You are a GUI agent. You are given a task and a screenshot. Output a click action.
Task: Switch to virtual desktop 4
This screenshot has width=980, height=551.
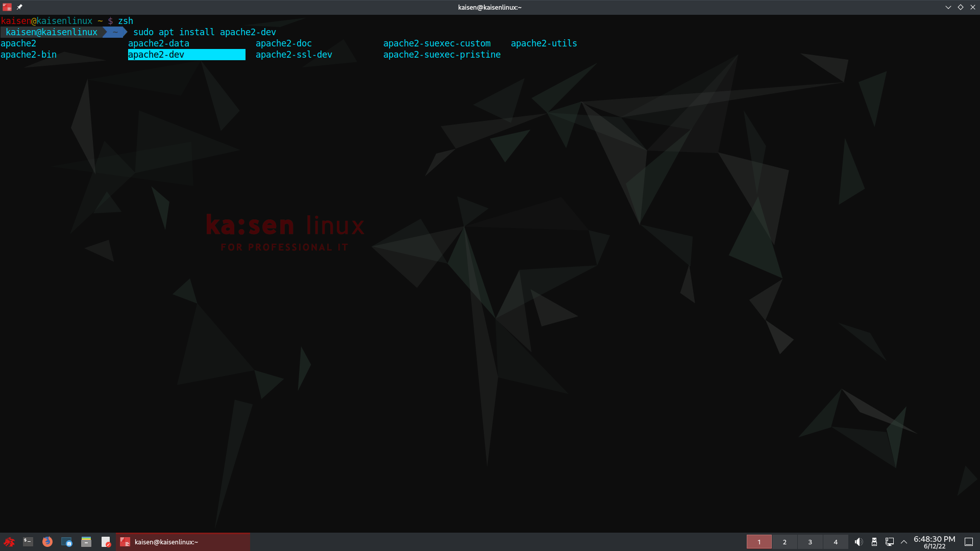(x=836, y=542)
